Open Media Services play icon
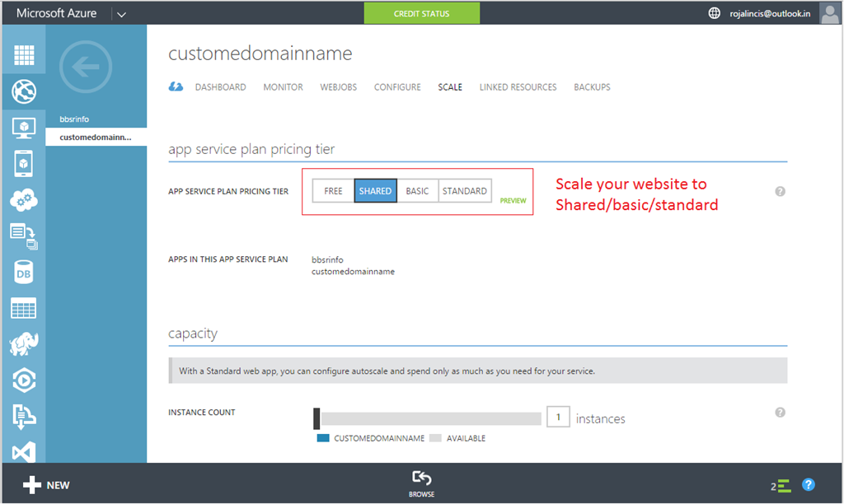 click(24, 380)
